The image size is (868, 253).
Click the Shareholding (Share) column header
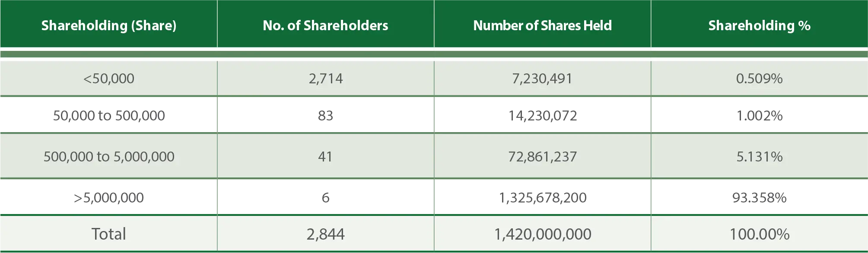[109, 25]
